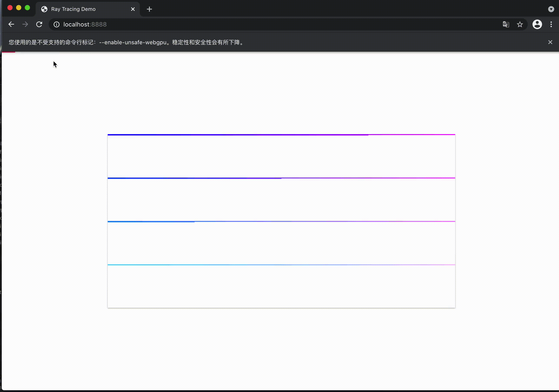
Task: Open the Google Translate icon
Action: 506,24
